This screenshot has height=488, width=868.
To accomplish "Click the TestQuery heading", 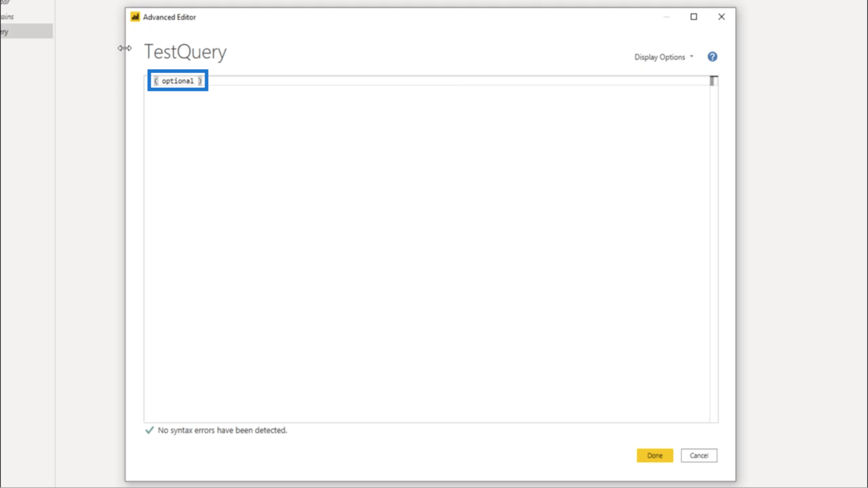I will pos(185,52).
